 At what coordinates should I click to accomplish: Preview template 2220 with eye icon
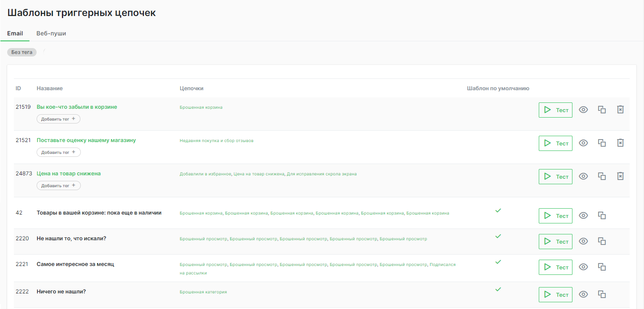(x=583, y=241)
